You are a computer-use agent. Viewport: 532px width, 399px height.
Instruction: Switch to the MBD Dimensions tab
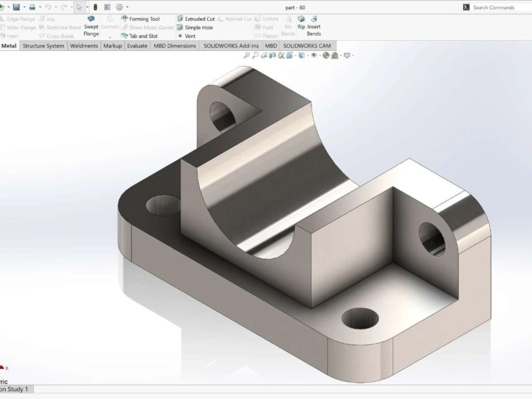174,46
